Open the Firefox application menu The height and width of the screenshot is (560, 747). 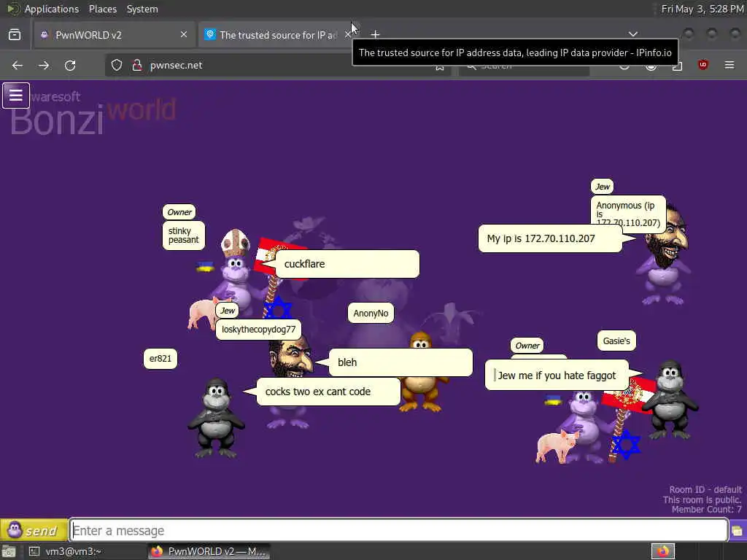pyautogui.click(x=729, y=65)
